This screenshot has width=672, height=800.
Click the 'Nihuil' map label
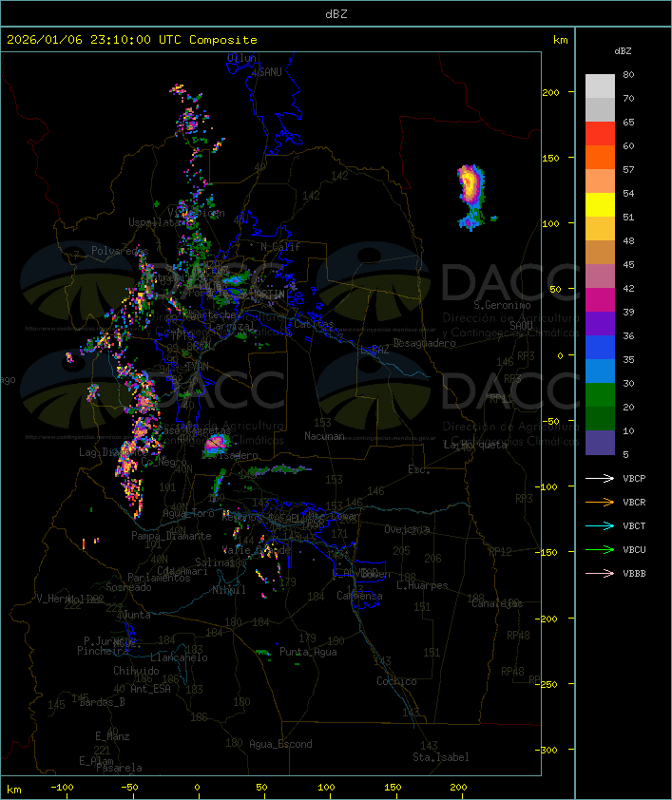(x=229, y=590)
